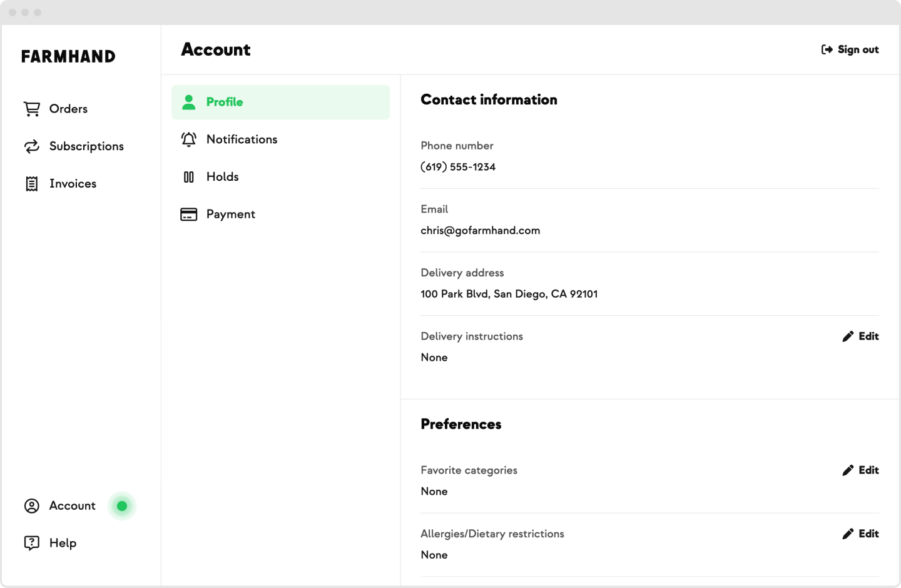Click Edit label for Allergies/Dietary restrictions
The image size is (901, 588).
(x=869, y=534)
